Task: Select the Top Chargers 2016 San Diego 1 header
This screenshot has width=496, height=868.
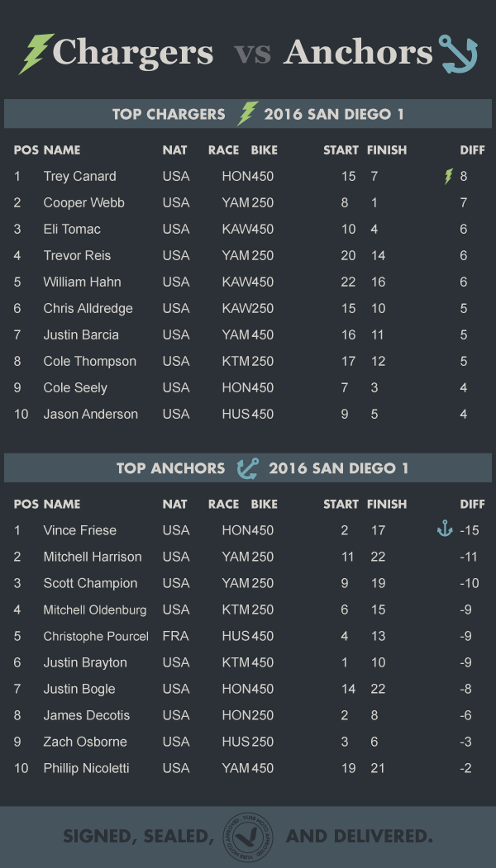Action: 248,114
